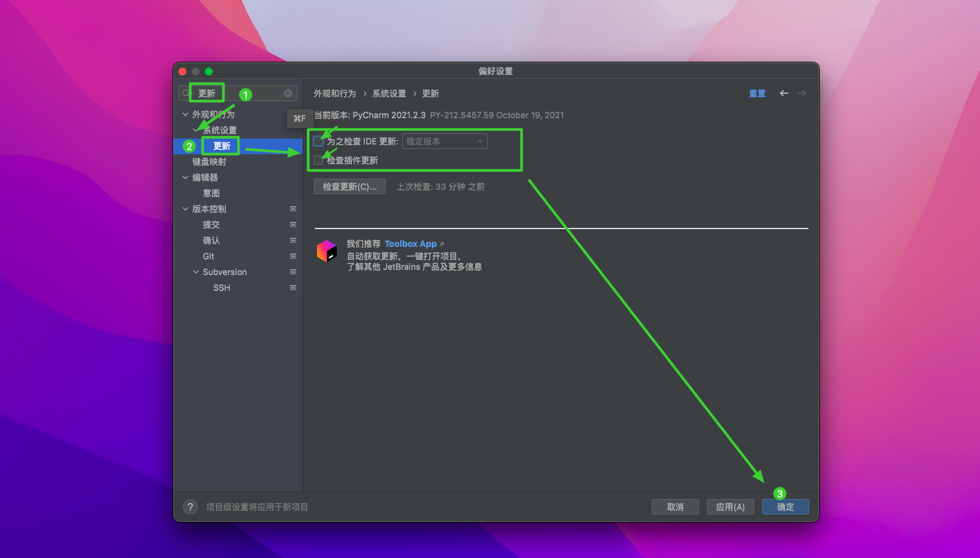Image resolution: width=980 pixels, height=558 pixels.
Task: Click the green zoom window button
Action: click(209, 71)
